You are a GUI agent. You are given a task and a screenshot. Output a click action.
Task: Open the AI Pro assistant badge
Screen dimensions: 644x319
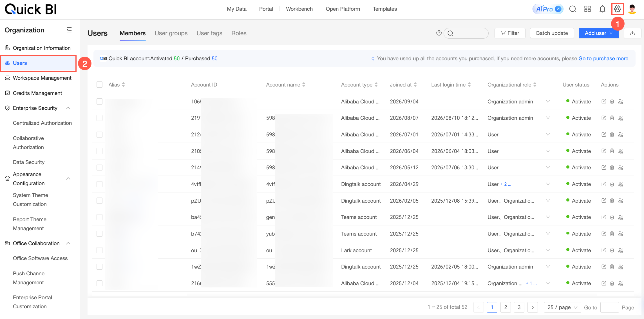tap(548, 9)
